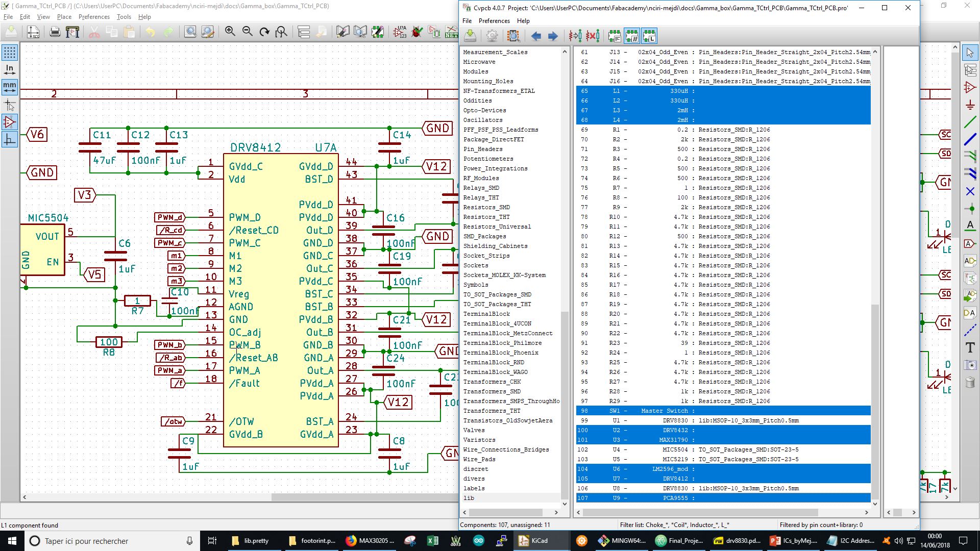The width and height of the screenshot is (980, 551).
Task: Click the annotate schematic components icon
Action: coord(400,32)
